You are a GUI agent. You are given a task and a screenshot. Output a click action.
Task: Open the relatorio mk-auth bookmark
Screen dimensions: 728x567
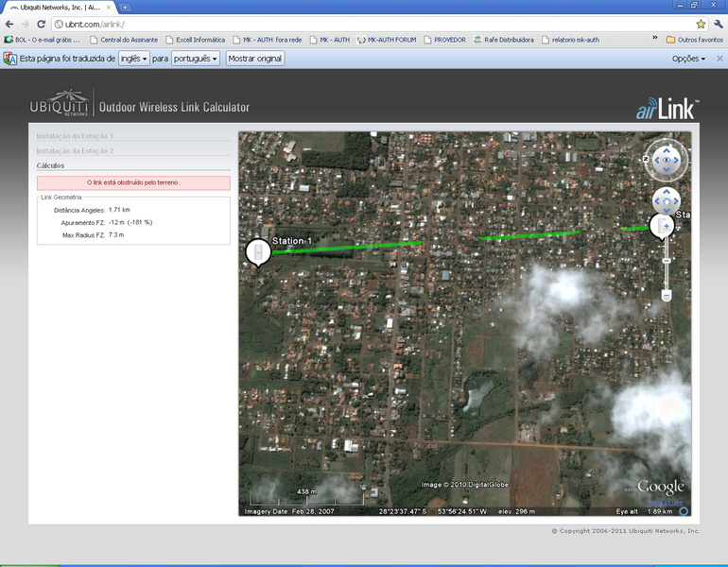(x=571, y=40)
